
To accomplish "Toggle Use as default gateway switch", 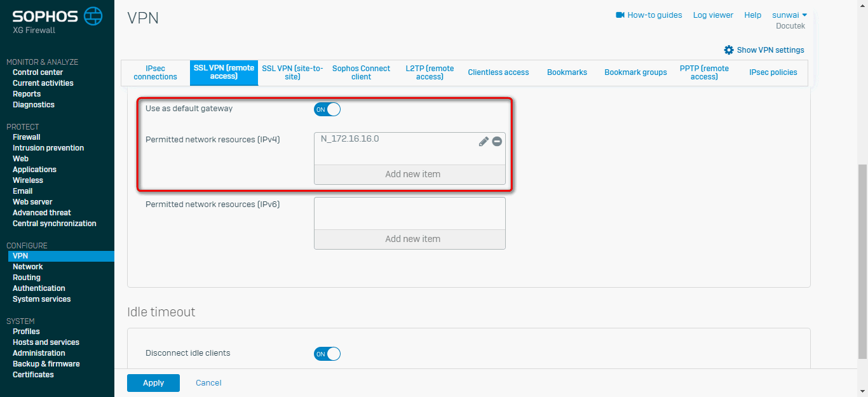I will point(327,109).
